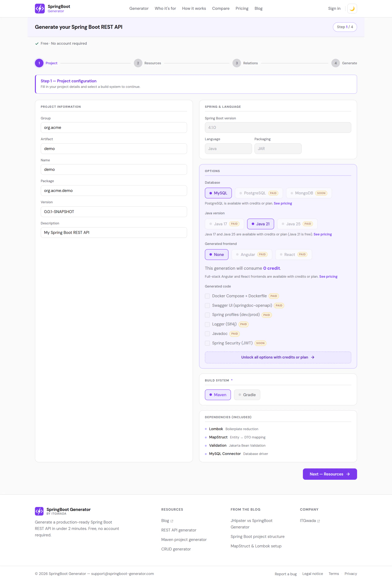
Task: Enable Spring profiles (dev/prod) checkbox
Action: pyautogui.click(x=207, y=315)
